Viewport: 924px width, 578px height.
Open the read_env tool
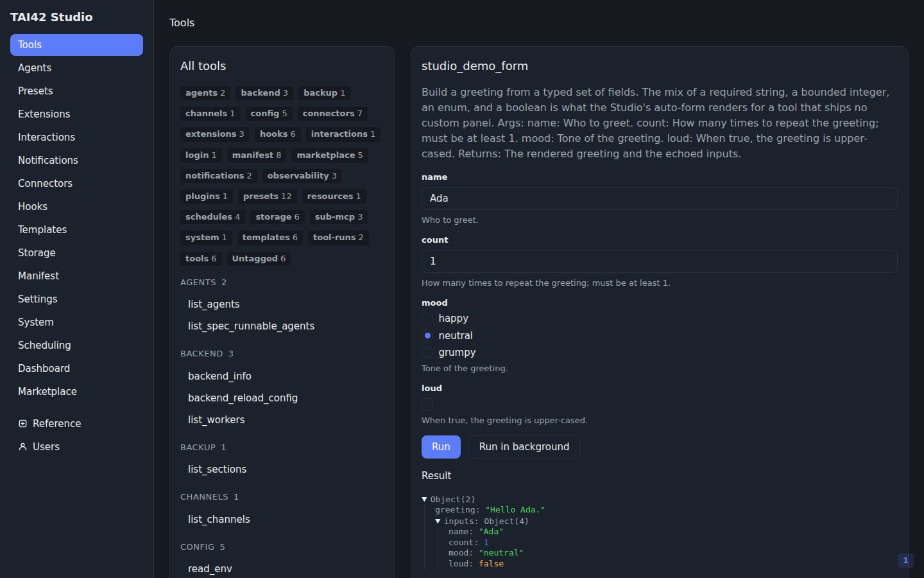[282, 569]
